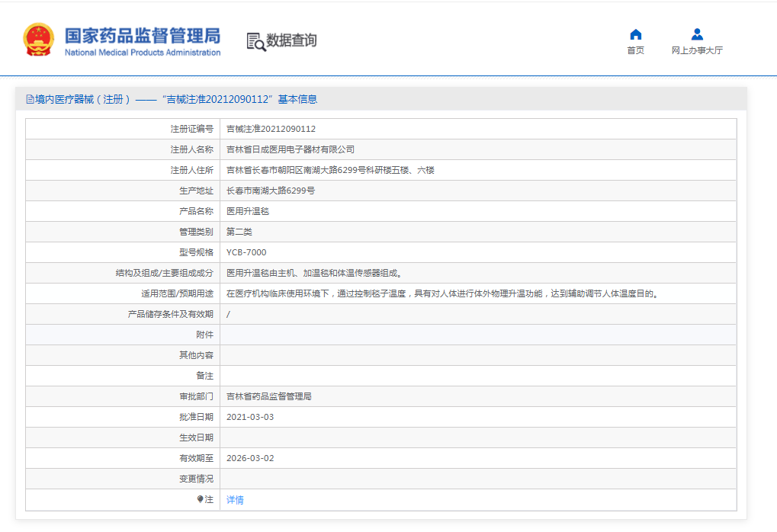Image resolution: width=777 pixels, height=532 pixels.
Task: Open the 网上办事大厅 text label
Action: point(697,50)
